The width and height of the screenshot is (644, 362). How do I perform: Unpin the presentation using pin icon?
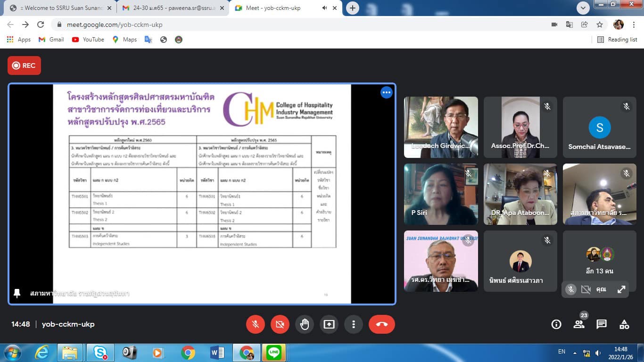17,294
